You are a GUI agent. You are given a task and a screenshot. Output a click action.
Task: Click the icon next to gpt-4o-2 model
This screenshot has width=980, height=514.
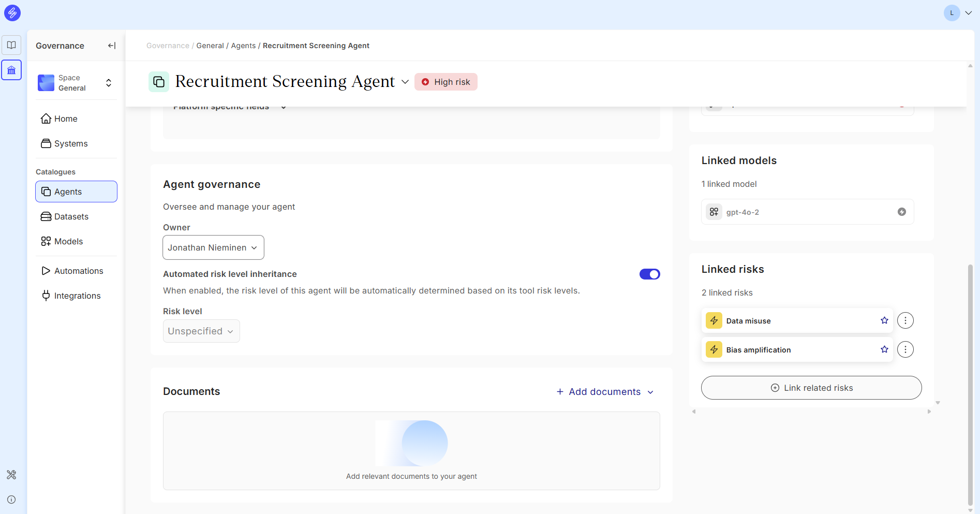901,212
